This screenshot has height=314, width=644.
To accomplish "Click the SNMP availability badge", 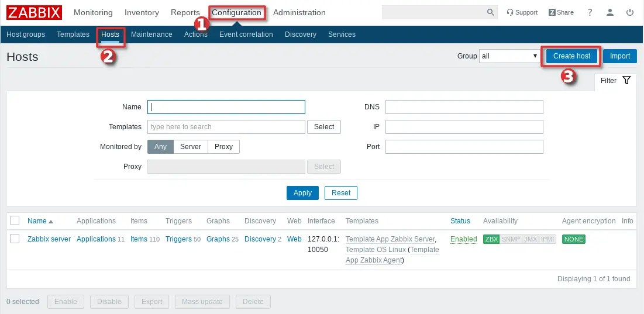I will click(511, 239).
